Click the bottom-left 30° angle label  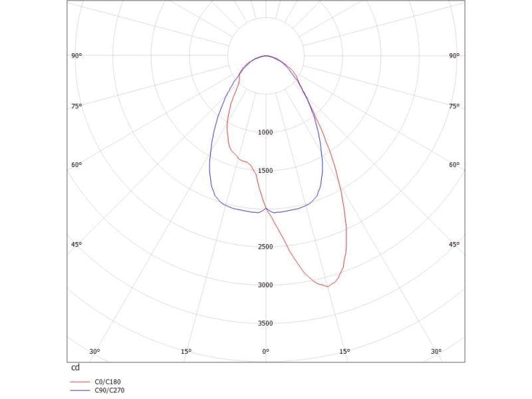coord(94,351)
